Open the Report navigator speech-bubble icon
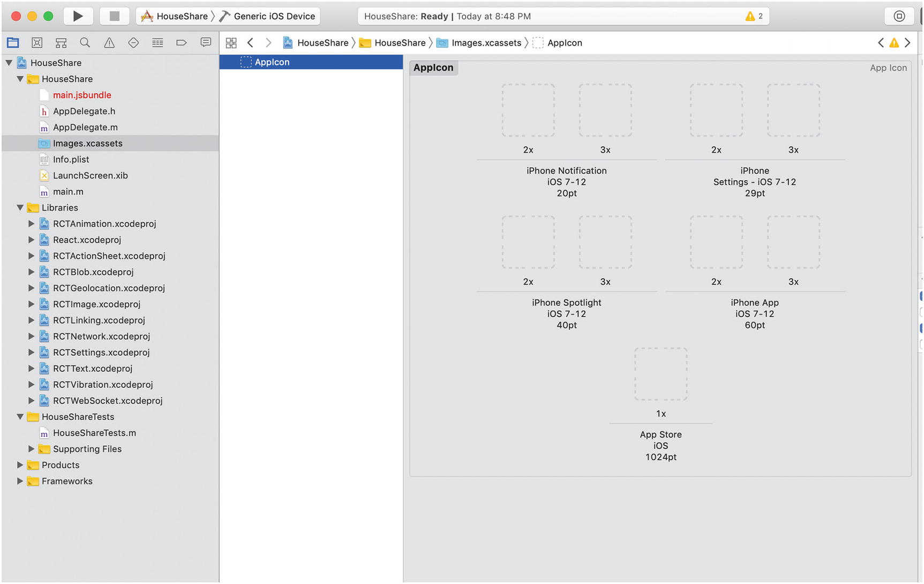This screenshot has width=924, height=584. point(206,43)
